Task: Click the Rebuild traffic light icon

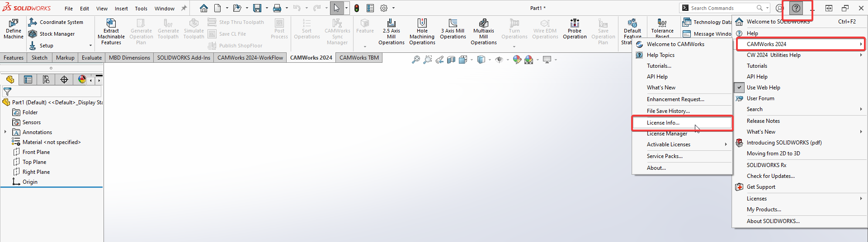Action: click(357, 8)
